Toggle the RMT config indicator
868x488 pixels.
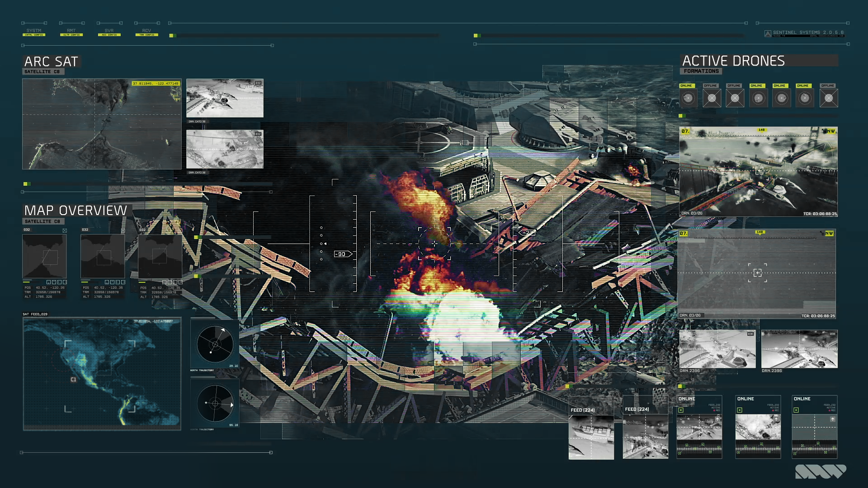tap(71, 35)
